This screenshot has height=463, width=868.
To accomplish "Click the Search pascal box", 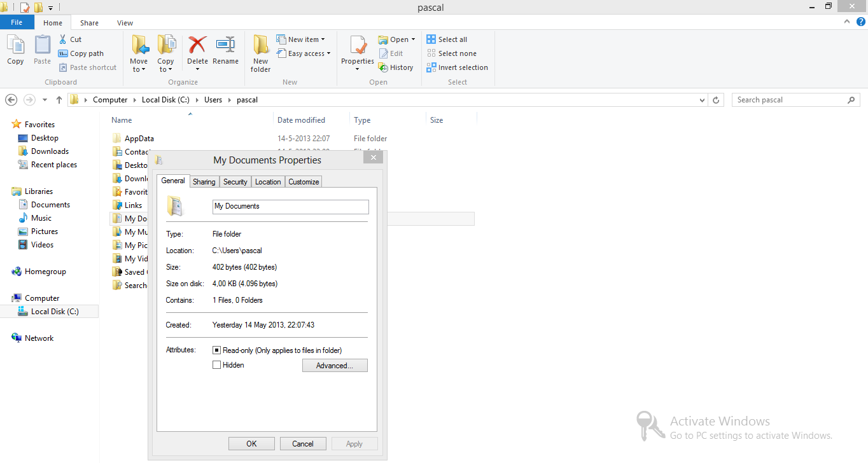I will [x=795, y=100].
